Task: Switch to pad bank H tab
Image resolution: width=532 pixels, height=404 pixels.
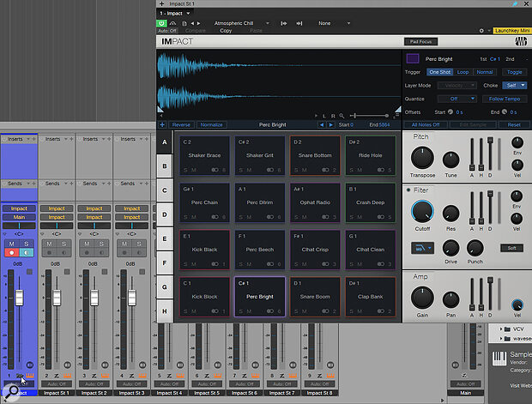Action: [x=164, y=310]
